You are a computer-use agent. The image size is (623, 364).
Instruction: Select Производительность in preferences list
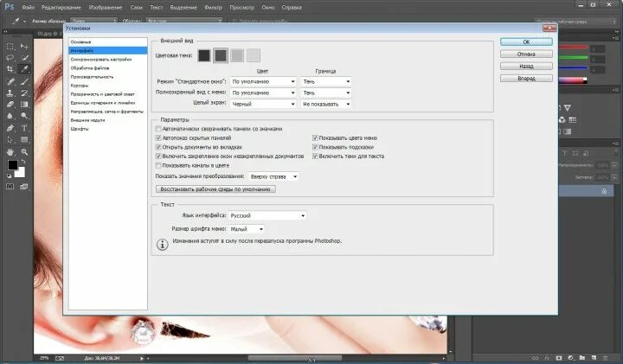coord(107,77)
